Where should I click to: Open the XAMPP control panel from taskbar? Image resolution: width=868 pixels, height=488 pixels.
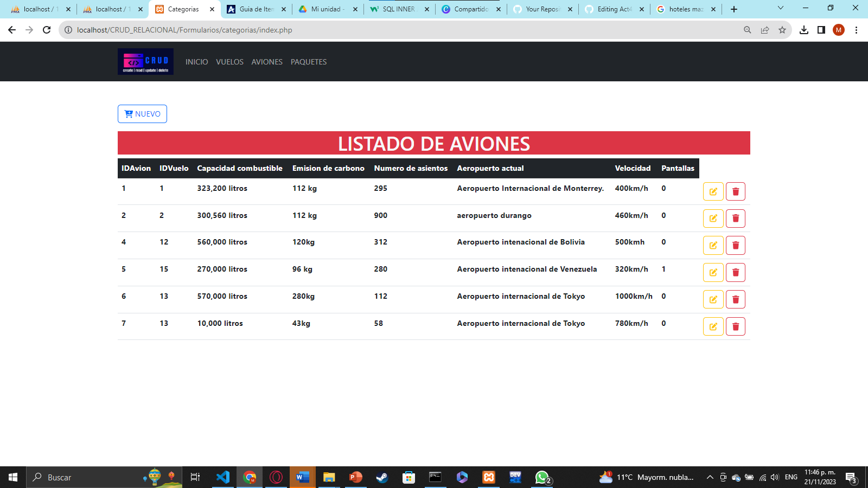click(x=488, y=477)
